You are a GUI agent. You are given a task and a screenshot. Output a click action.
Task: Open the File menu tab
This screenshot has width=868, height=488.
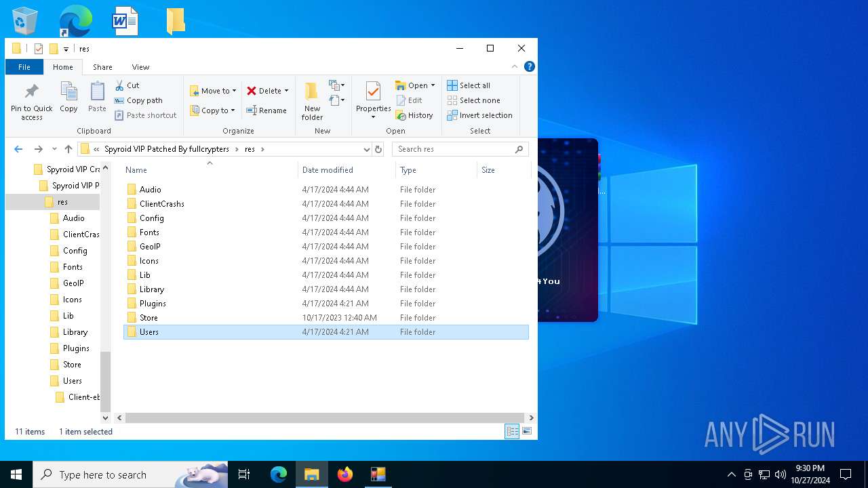click(24, 67)
